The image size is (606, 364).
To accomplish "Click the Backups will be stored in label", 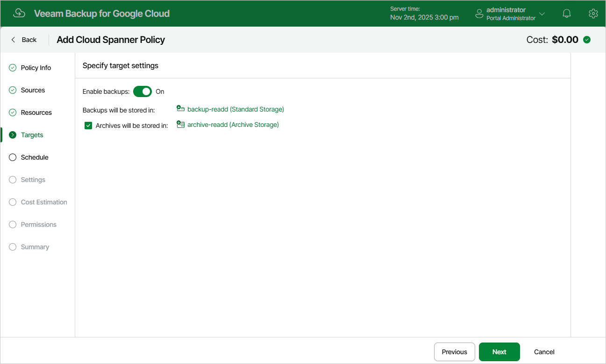I will pos(119,110).
